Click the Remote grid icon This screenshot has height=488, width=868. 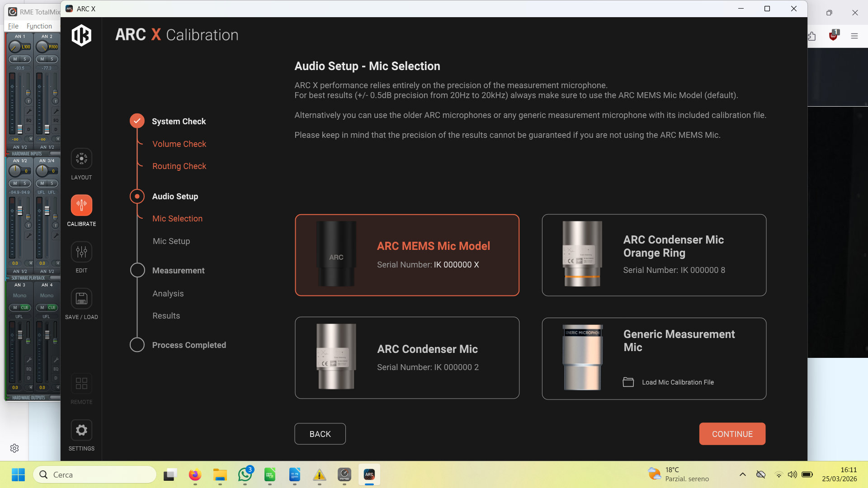pos(81,384)
